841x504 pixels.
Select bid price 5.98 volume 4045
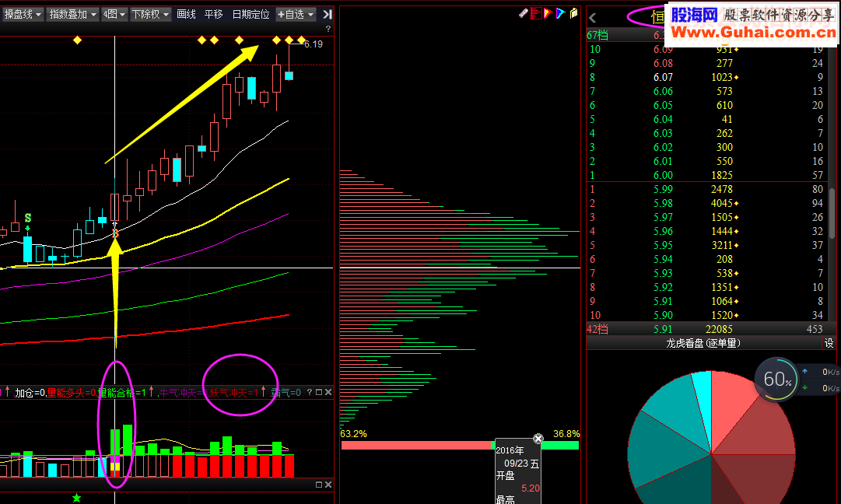tap(706, 203)
